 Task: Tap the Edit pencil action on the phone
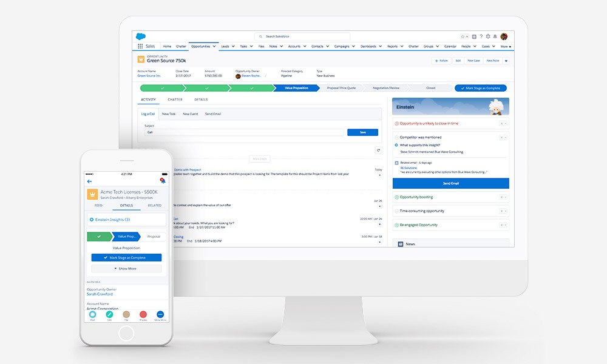point(109,314)
